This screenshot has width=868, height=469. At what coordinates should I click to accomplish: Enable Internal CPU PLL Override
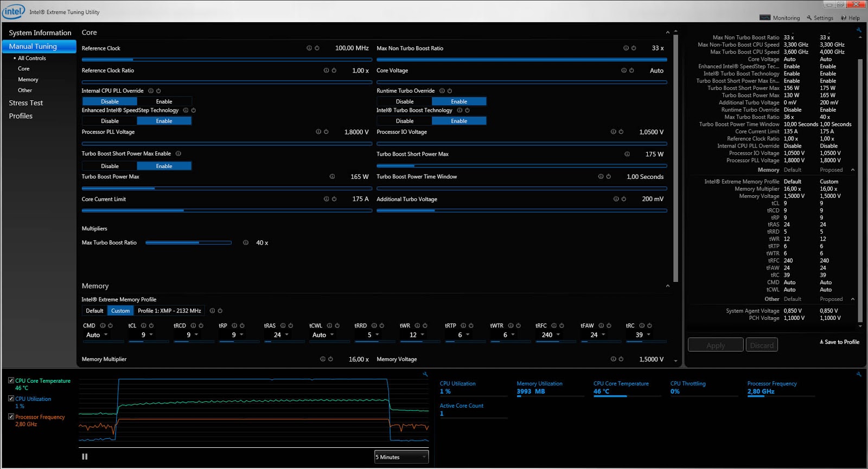164,101
